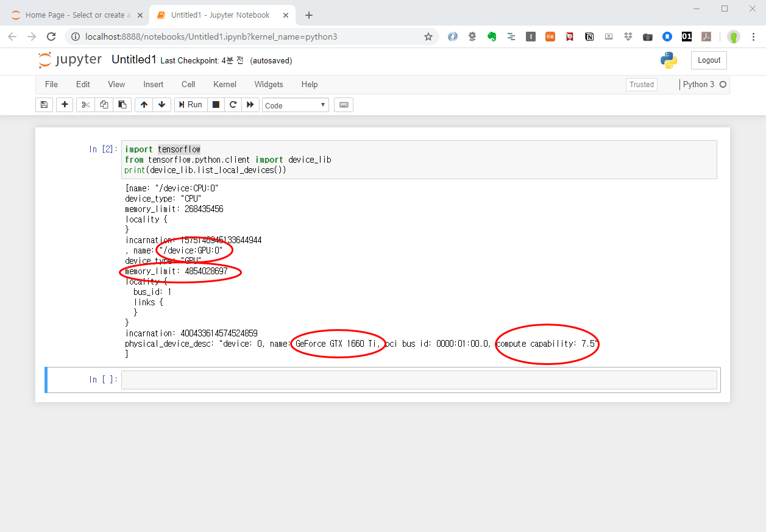Cut selected cells with scissors icon
This screenshot has width=766, height=532.
(85, 105)
